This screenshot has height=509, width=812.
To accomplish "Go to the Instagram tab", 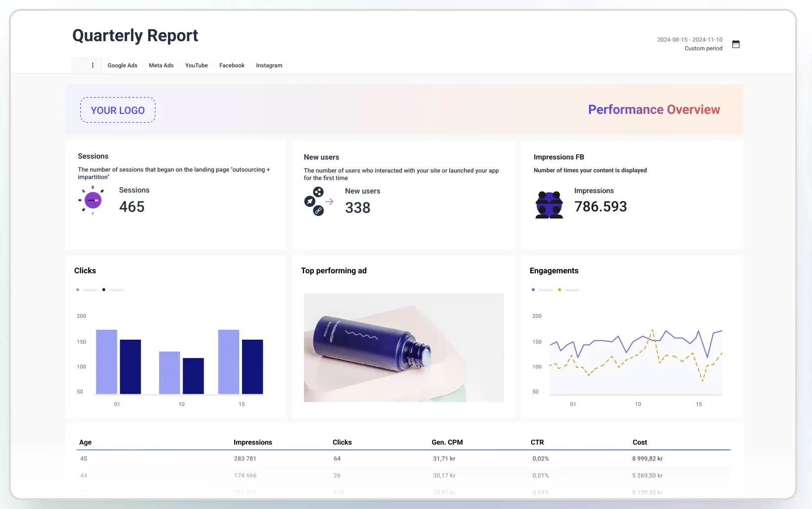I will [x=269, y=65].
